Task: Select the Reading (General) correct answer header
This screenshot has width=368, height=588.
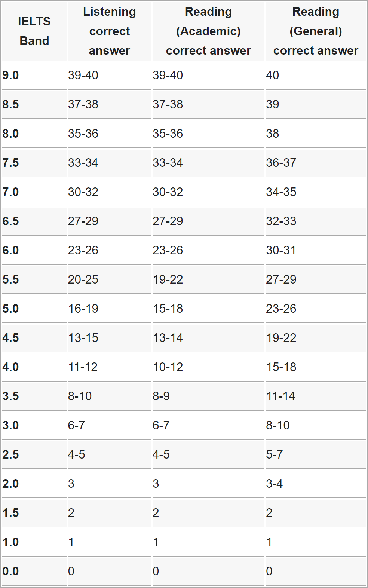Action: click(x=316, y=31)
